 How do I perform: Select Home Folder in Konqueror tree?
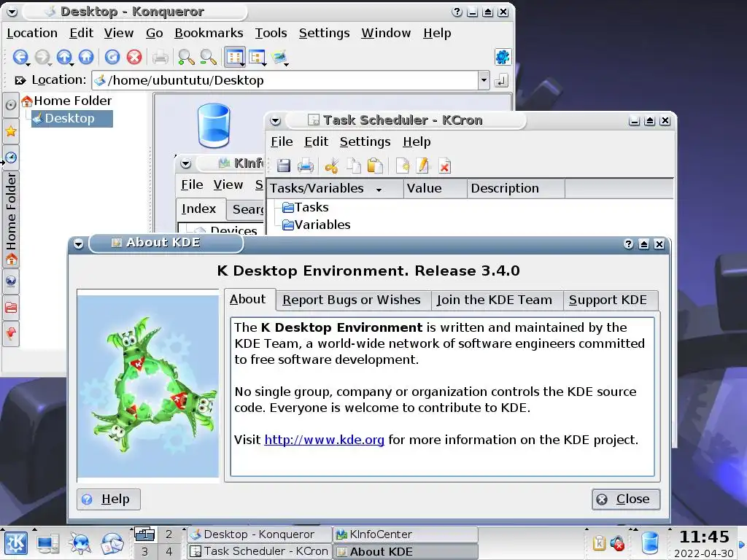coord(66,101)
